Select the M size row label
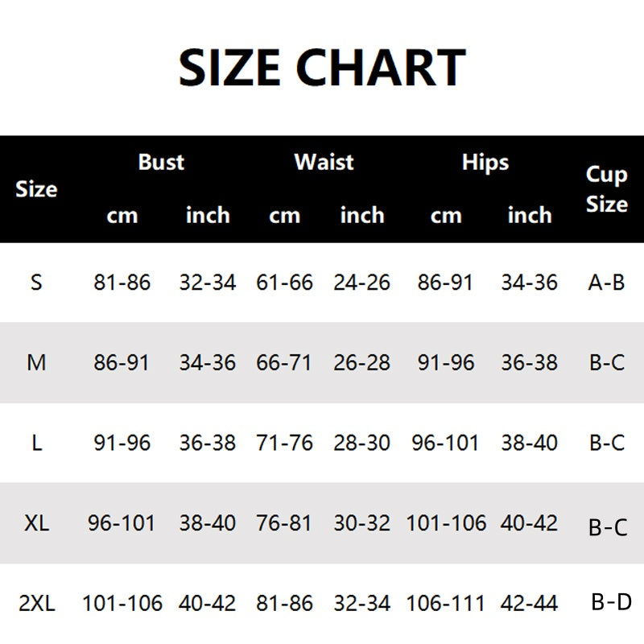 point(36,363)
